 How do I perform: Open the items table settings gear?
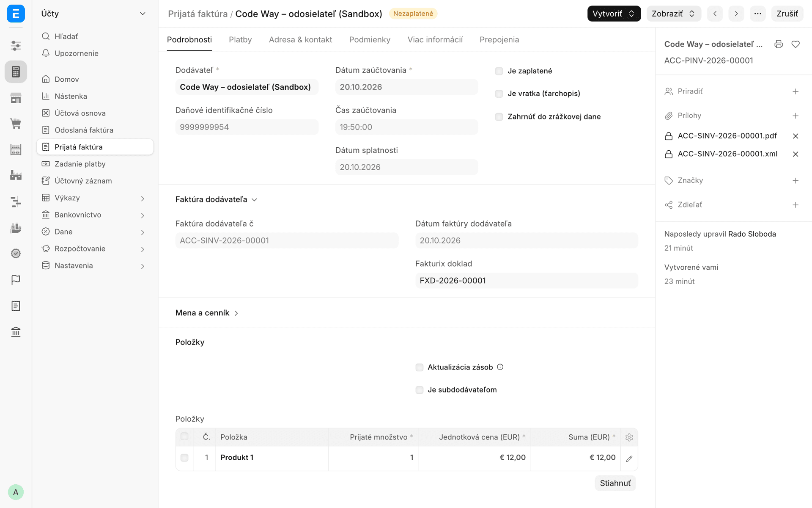[629, 437]
